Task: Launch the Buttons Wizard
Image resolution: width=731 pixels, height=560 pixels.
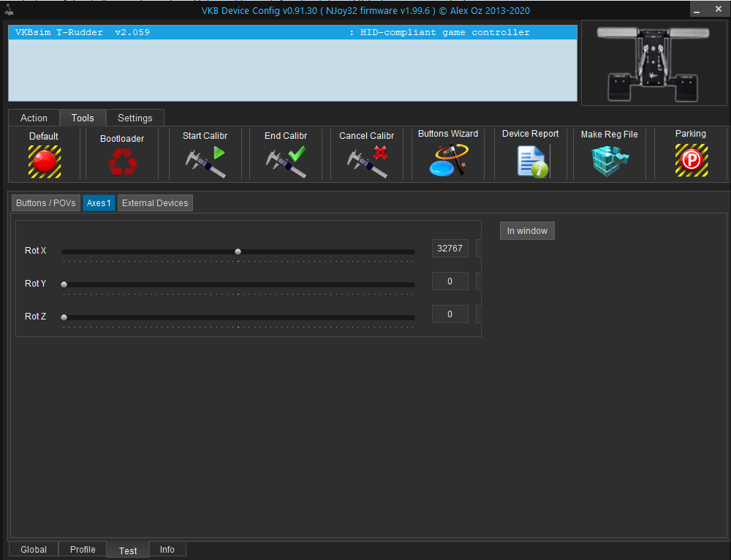Action: click(448, 160)
